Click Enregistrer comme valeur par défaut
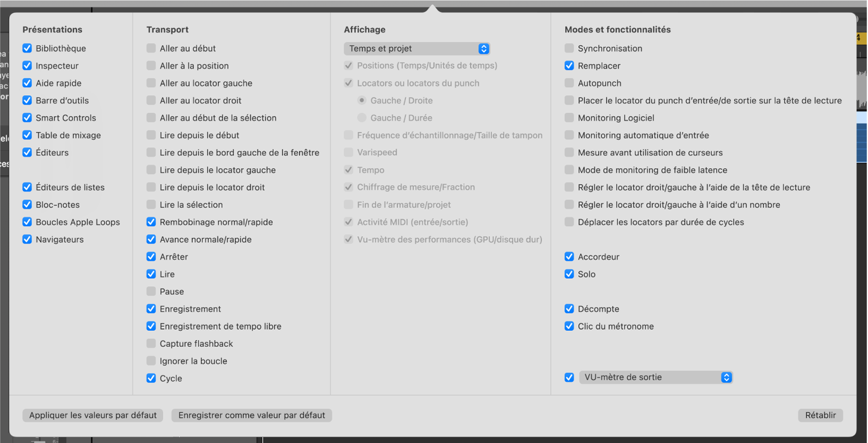 click(251, 415)
